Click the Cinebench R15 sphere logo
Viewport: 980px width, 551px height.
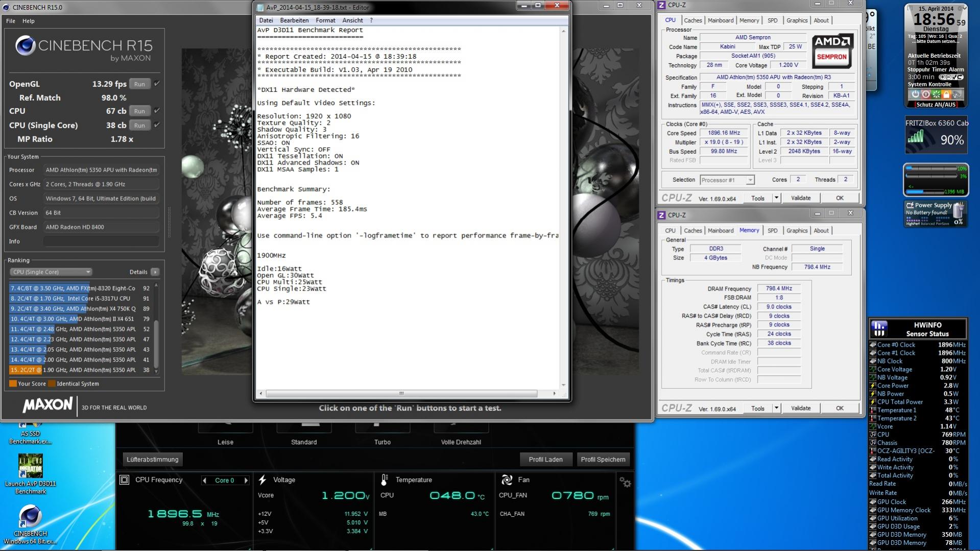click(26, 46)
